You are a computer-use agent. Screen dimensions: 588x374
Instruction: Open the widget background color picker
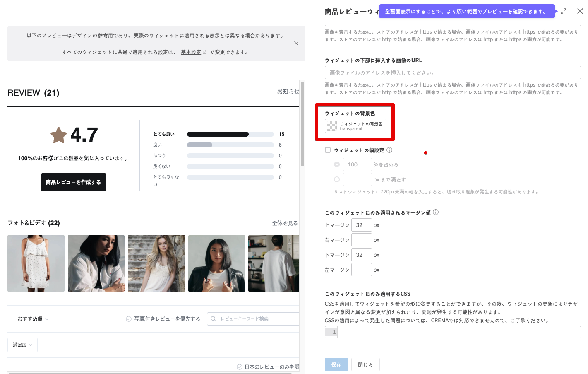355,126
